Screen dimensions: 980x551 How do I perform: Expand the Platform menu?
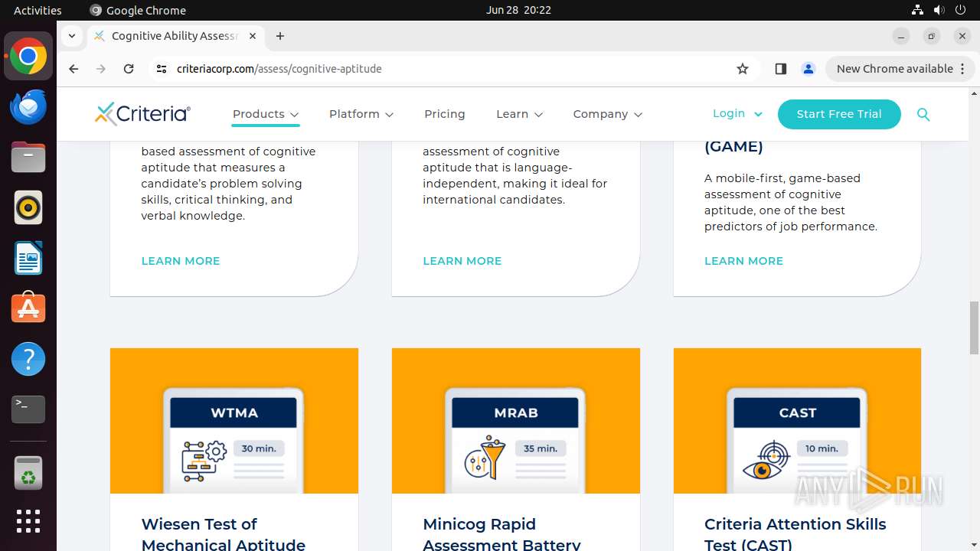[361, 114]
